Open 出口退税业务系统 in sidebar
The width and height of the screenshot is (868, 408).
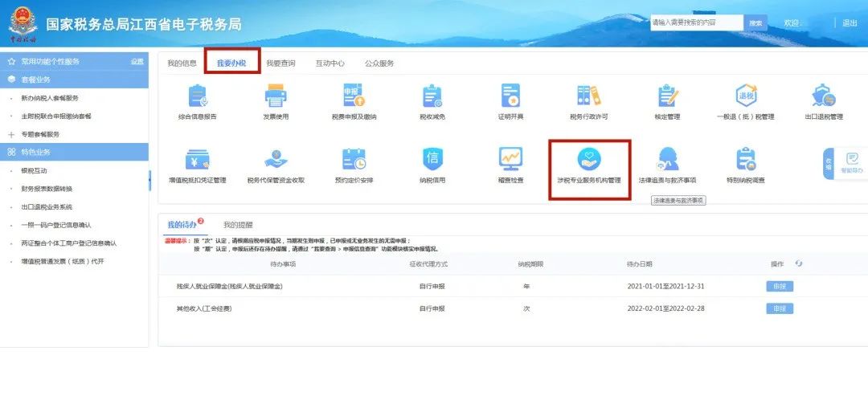(47, 206)
